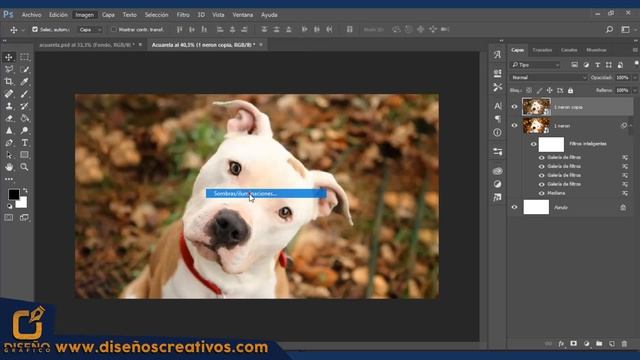Viewport: 640px width, 360px height.
Task: Open the Capa auto-select dropdown
Action: click(x=90, y=29)
